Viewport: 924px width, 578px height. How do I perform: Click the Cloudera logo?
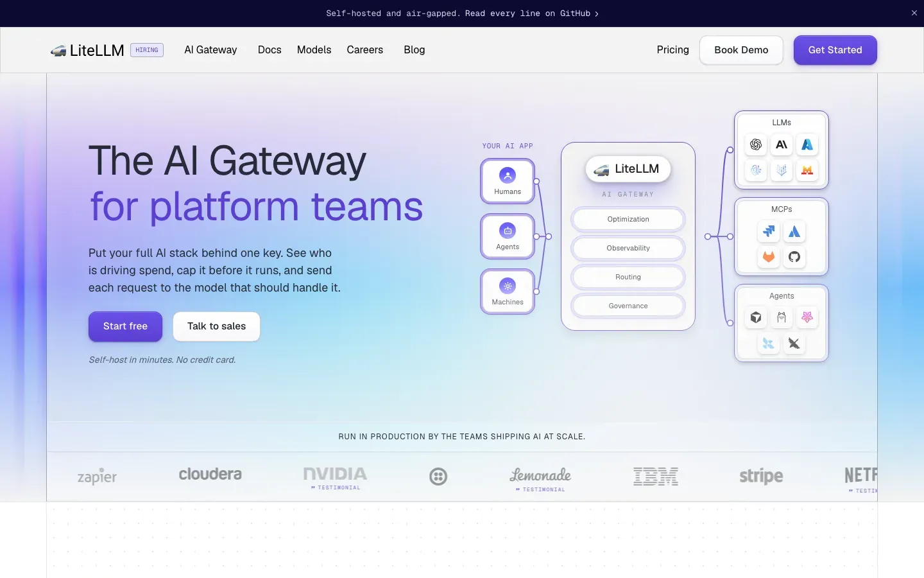210,475
